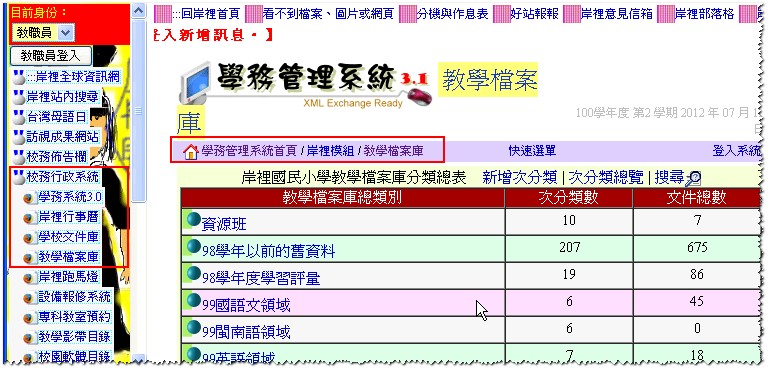Click the 學務管理系統 3.1 logo image
This screenshot has width=773, height=374.
click(x=304, y=86)
